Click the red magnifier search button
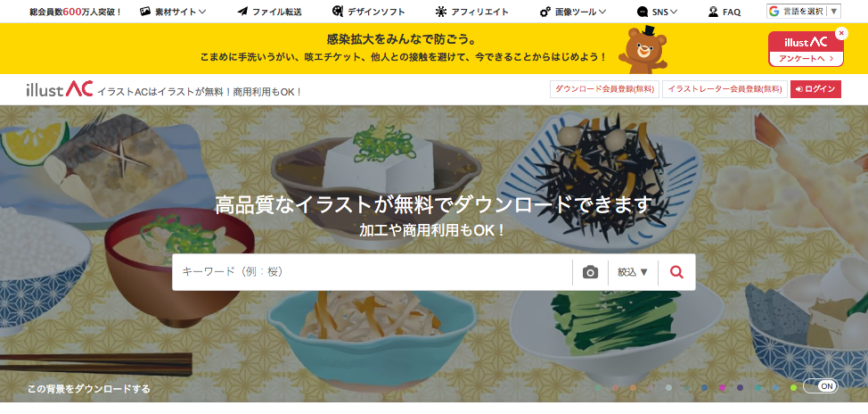The image size is (868, 414). pos(676,272)
